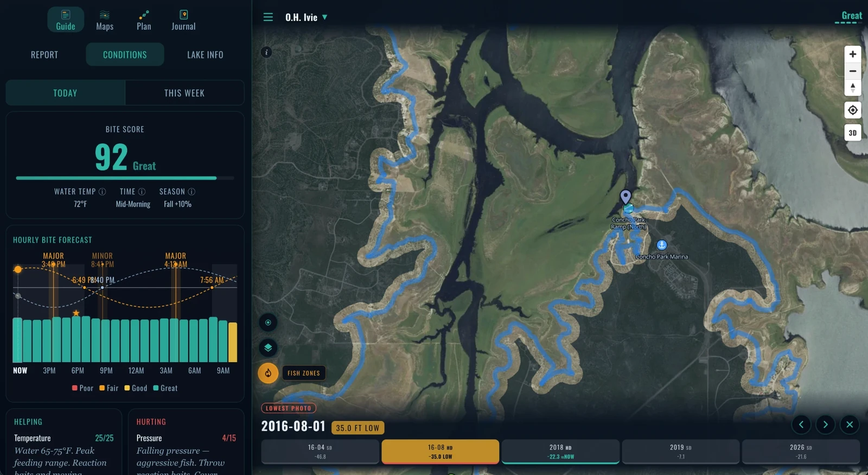This screenshot has width=868, height=475.
Task: Open the Guide section
Action: point(66,20)
